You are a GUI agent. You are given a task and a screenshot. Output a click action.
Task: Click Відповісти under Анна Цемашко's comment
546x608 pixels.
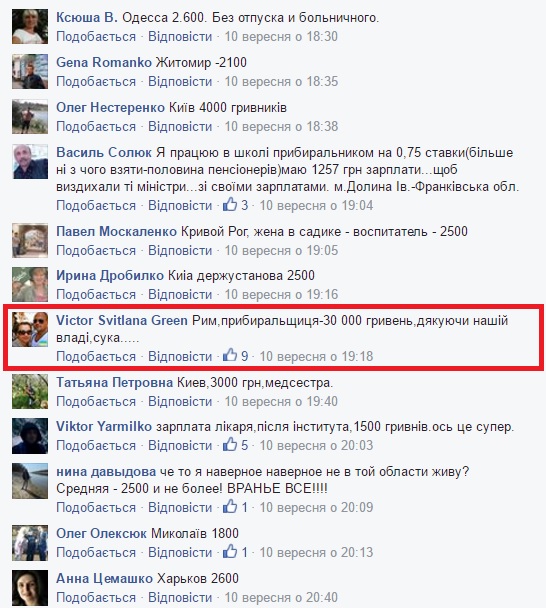180,598
